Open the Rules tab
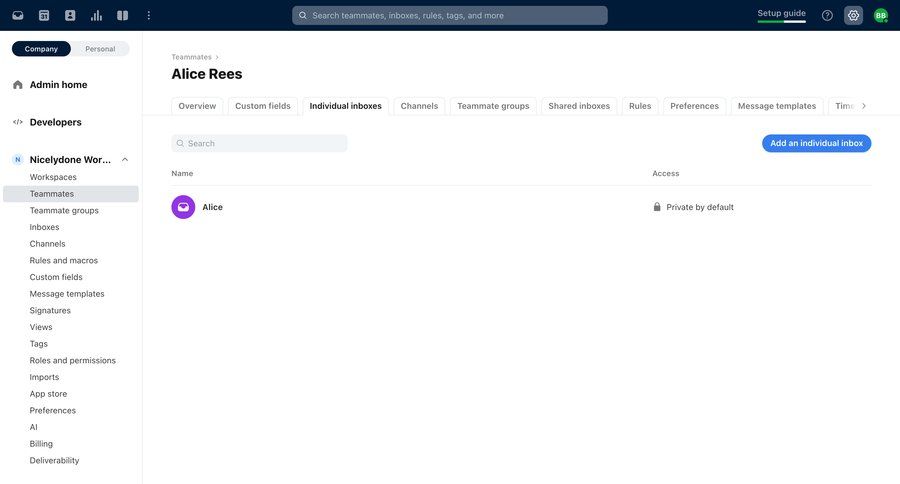Image resolution: width=900 pixels, height=484 pixels. pos(640,106)
